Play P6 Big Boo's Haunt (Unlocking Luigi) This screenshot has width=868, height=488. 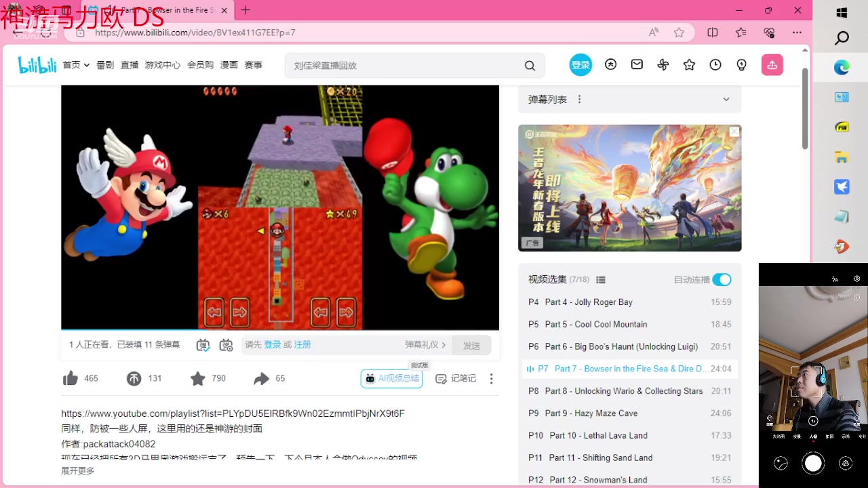[x=629, y=346]
